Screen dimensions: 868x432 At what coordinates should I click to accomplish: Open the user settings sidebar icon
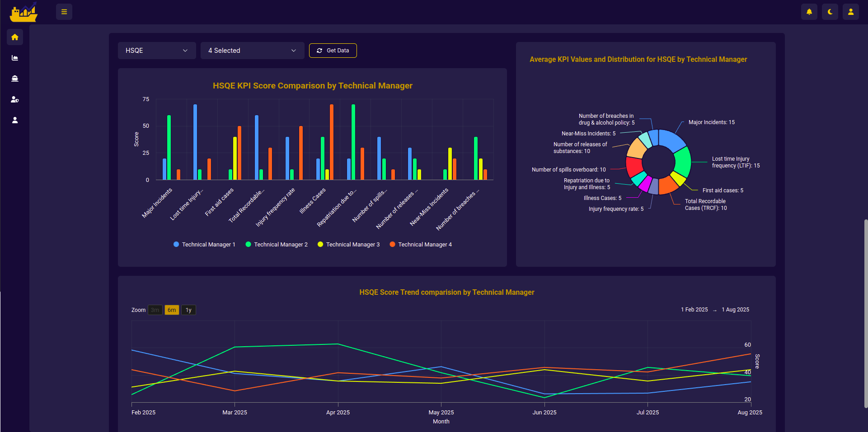click(15, 99)
